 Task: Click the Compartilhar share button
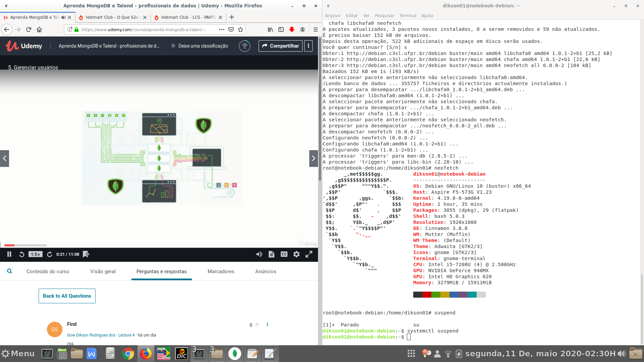[x=280, y=46]
